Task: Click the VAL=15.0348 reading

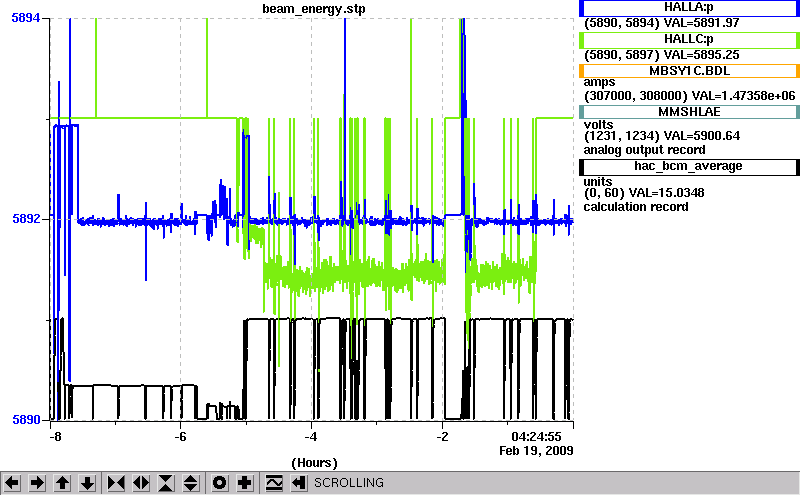Action: pyautogui.click(x=666, y=193)
